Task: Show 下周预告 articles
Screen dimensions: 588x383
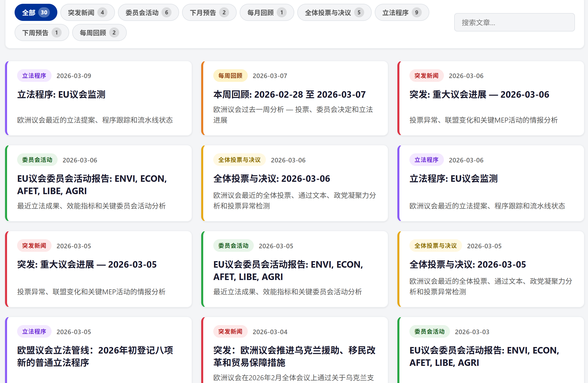Action: click(x=41, y=32)
